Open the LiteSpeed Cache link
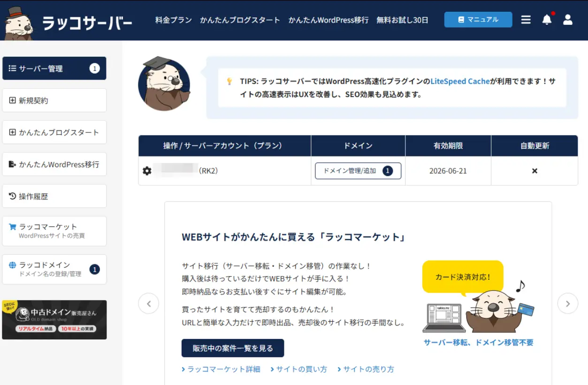 click(459, 81)
